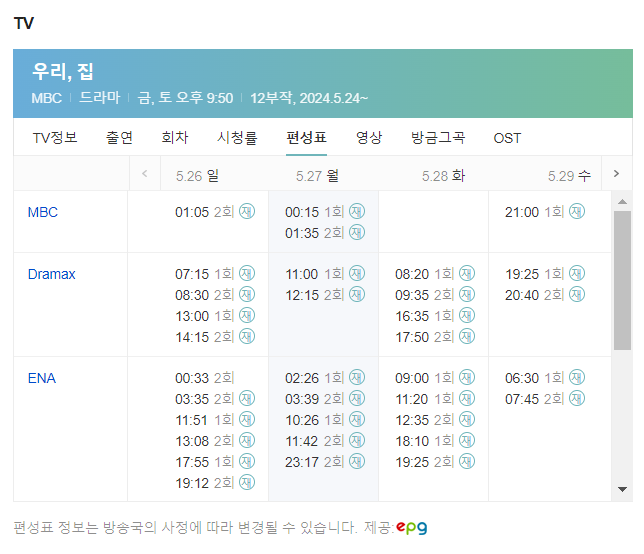This screenshot has width=644, height=554.
Task: Click rerun icon beside ENA 03:35 2회
Action: (247, 398)
